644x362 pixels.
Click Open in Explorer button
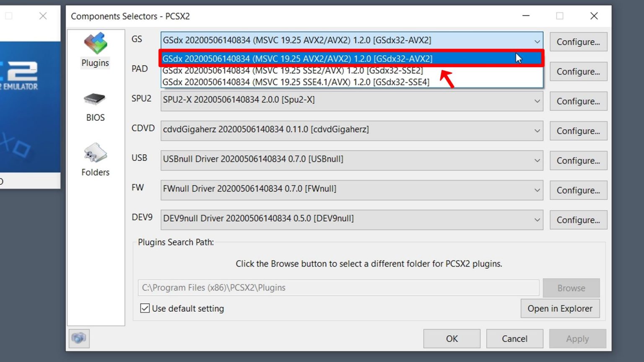[560, 308]
